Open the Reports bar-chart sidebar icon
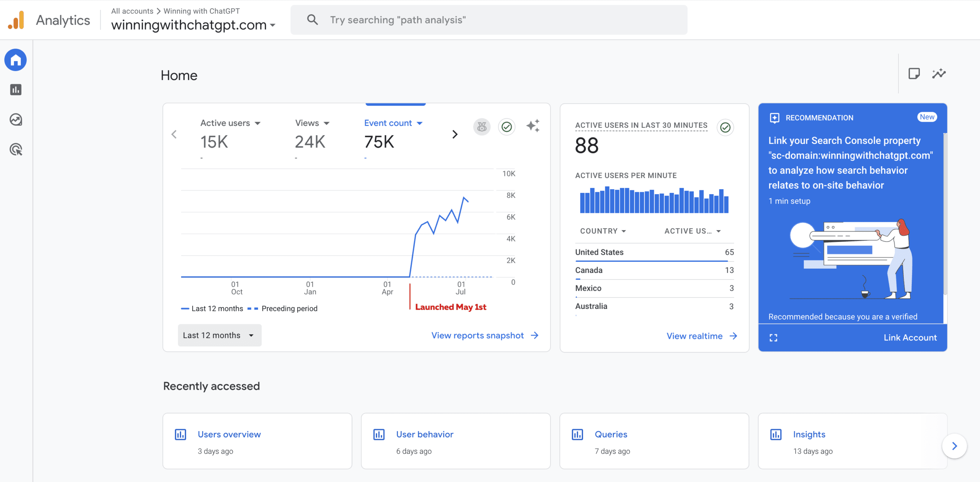Image resolution: width=980 pixels, height=482 pixels. click(16, 90)
